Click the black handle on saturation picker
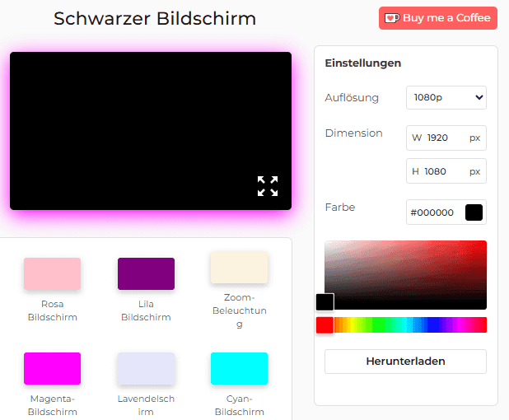Viewport: 509px width, 420px height. pyautogui.click(x=325, y=302)
